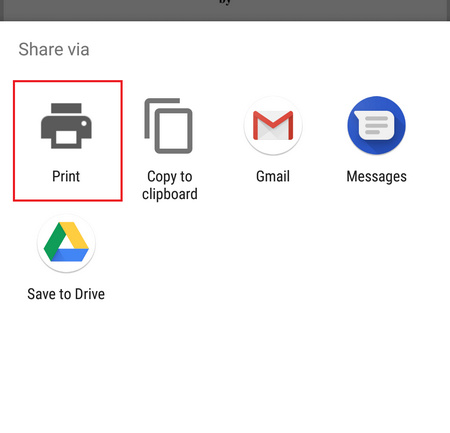Click the "Gmail" label text
Image resolution: width=450 pixels, height=433 pixels.
click(x=273, y=176)
